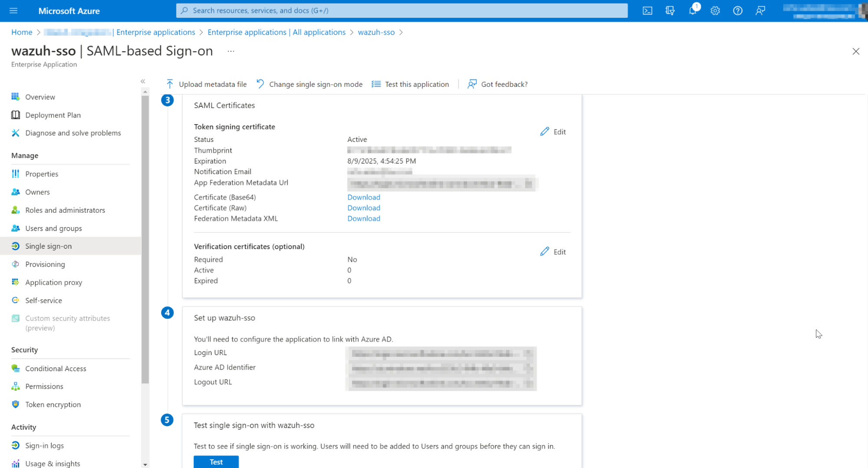
Task: Click Got feedback? in toolbar
Action: click(x=497, y=84)
